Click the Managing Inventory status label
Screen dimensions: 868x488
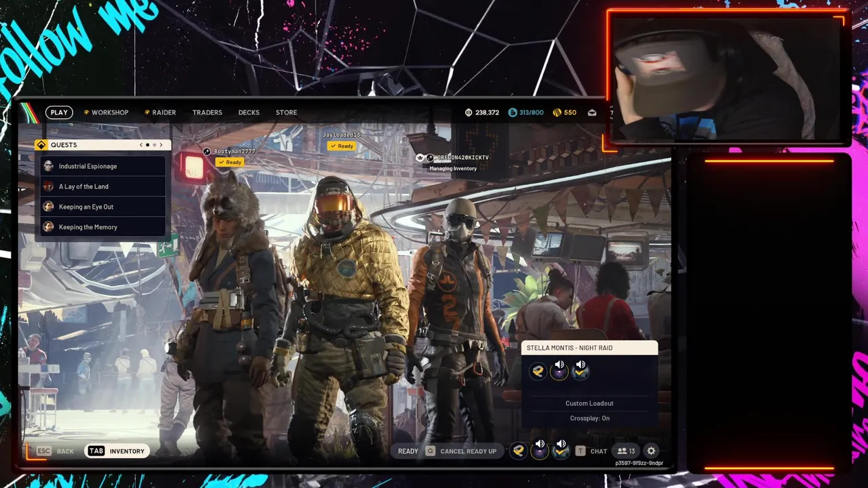[x=453, y=169]
